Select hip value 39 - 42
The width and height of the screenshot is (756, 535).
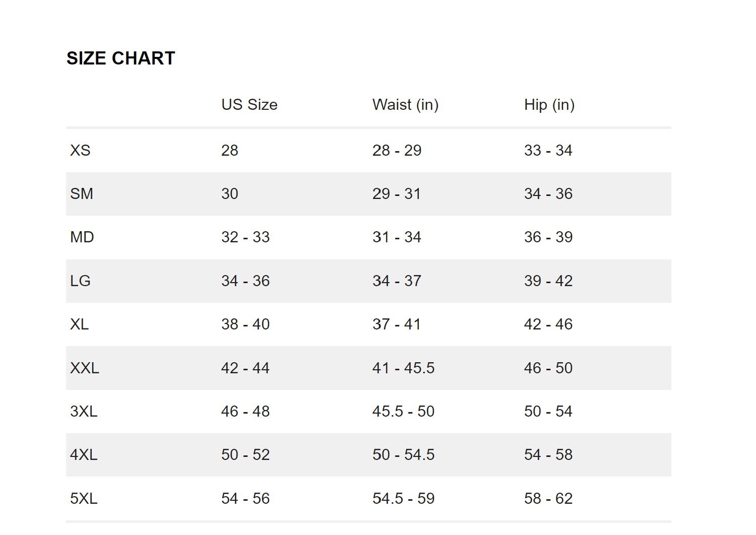(548, 281)
